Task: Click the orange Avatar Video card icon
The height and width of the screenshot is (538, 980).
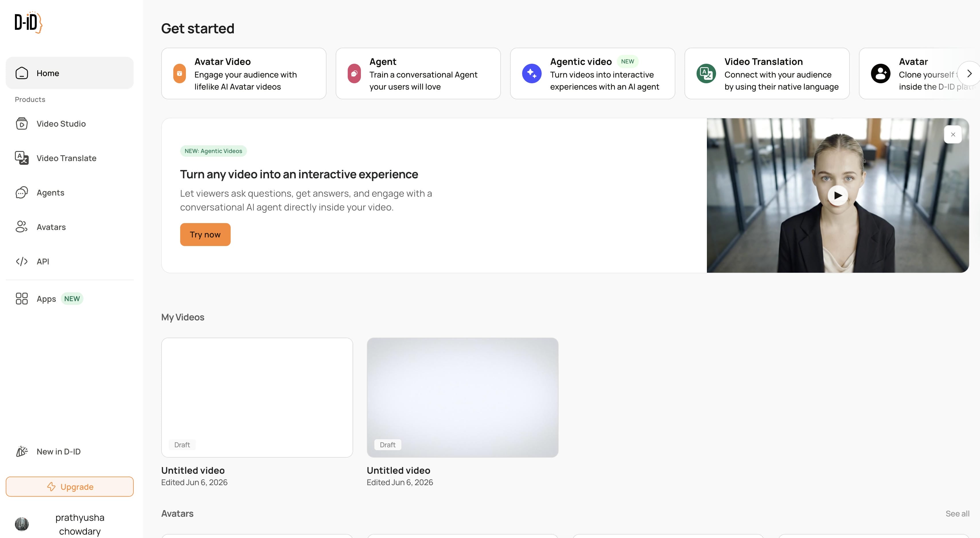Action: coord(180,73)
